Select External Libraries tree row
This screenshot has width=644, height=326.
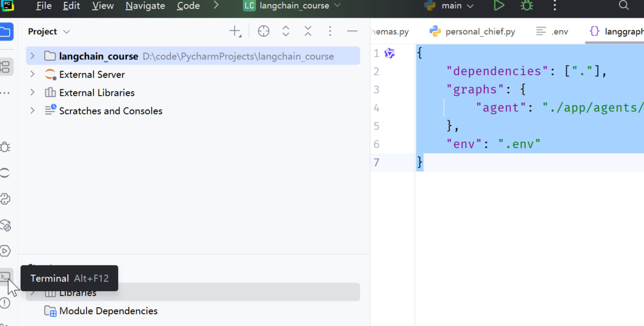(x=193, y=93)
